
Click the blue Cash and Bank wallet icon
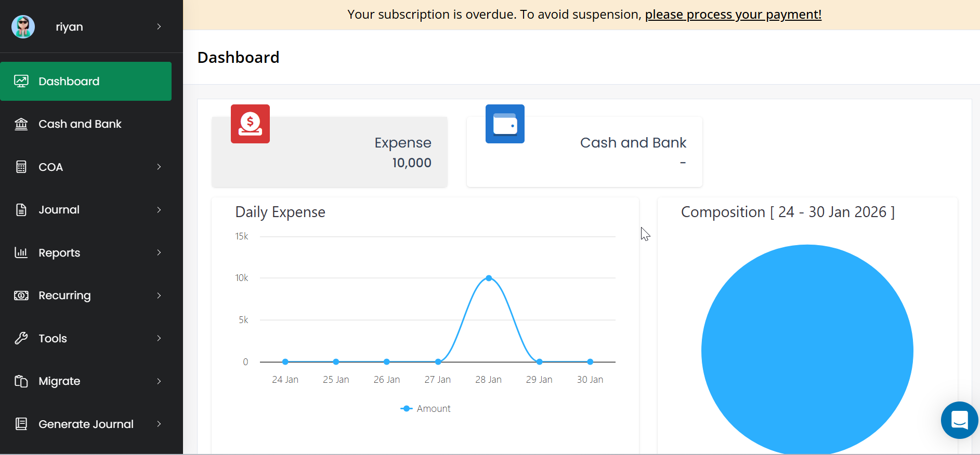pos(505,124)
